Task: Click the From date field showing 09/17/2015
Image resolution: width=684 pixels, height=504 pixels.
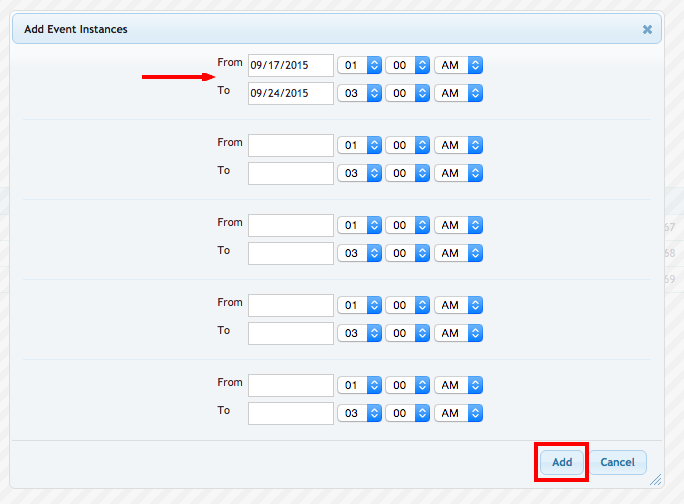Action: coord(291,65)
